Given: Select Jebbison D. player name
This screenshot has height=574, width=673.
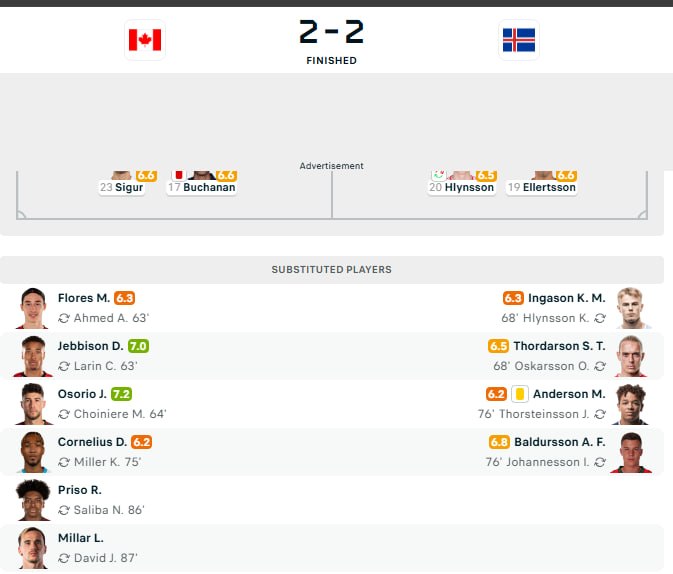Looking at the screenshot, I should pyautogui.click(x=90, y=346).
